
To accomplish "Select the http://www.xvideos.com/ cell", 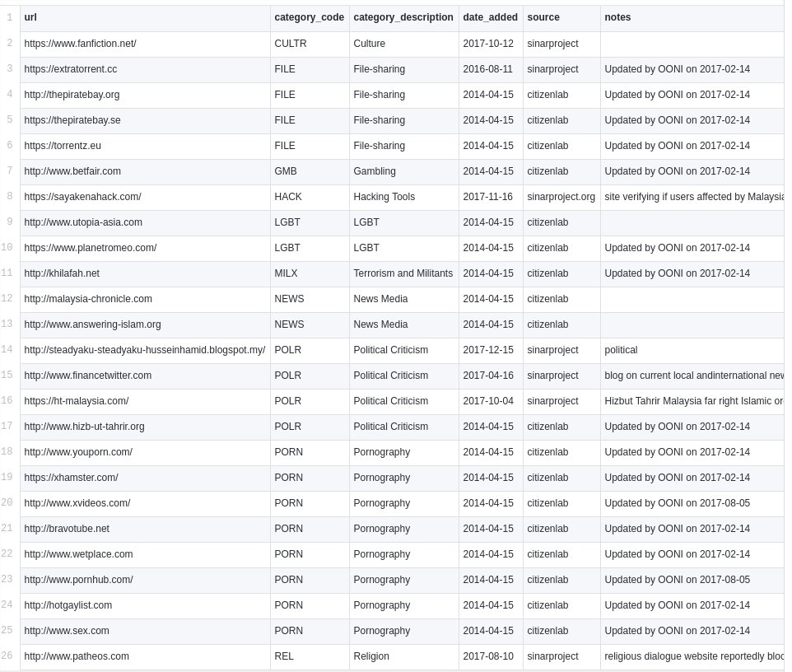I will pos(145,503).
